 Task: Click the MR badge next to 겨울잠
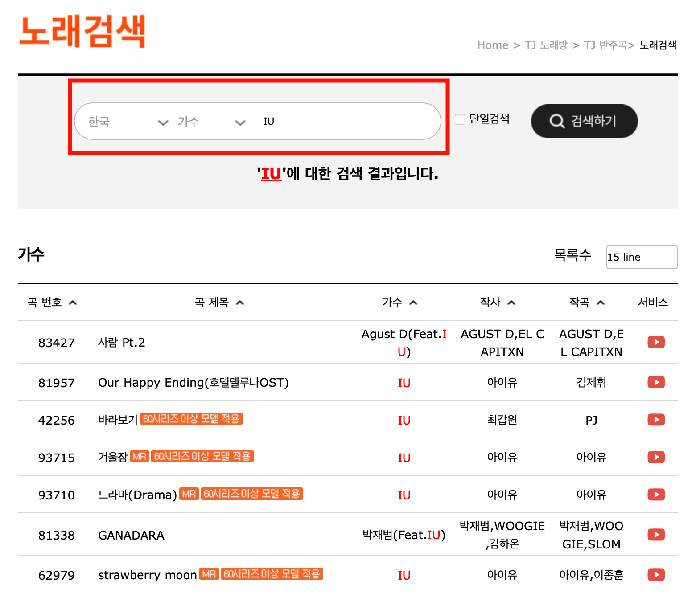[140, 457]
